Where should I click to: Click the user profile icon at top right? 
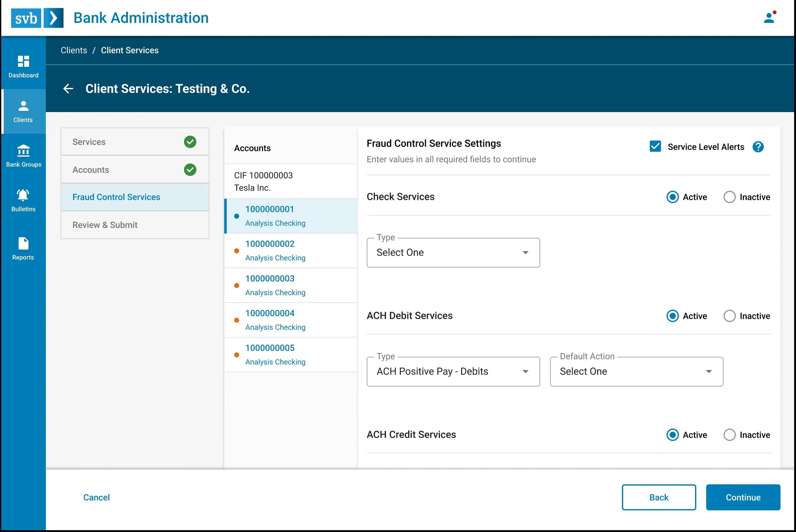(769, 18)
